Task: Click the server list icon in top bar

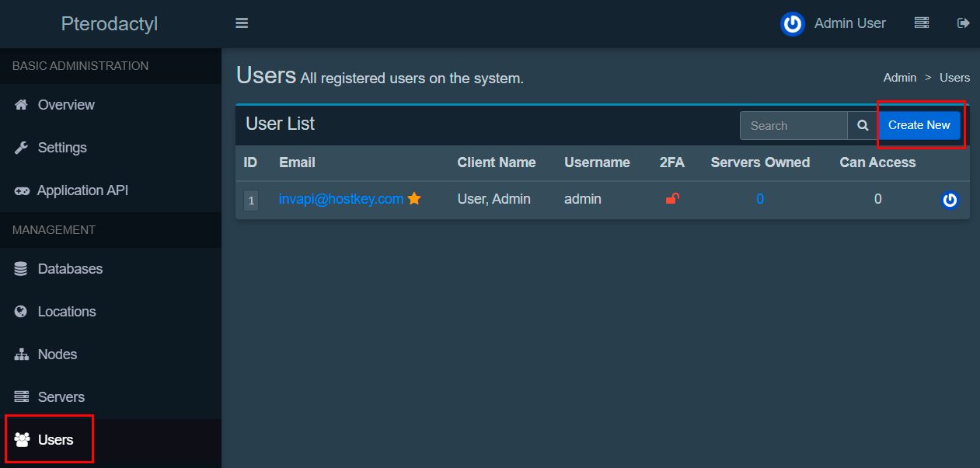Action: (x=922, y=23)
